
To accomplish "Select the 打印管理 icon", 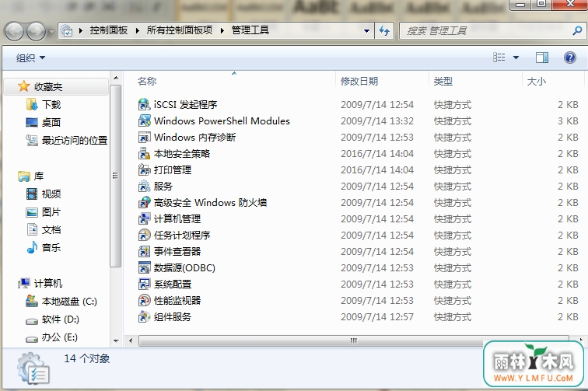I will point(145,169).
